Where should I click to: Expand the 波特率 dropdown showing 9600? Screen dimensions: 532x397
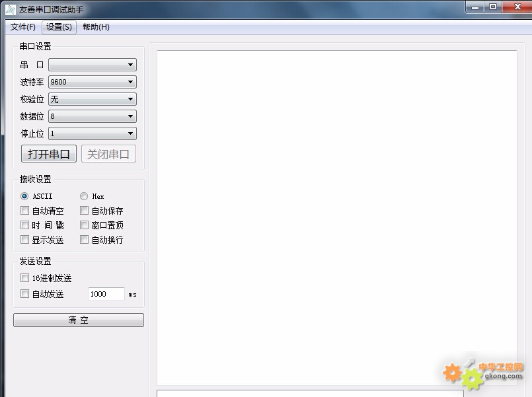[93, 82]
